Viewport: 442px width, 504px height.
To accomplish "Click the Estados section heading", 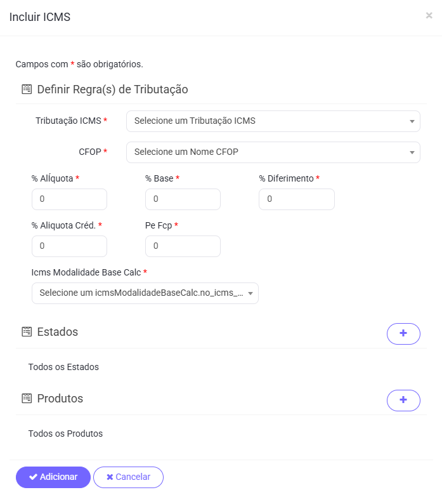I will click(58, 332).
